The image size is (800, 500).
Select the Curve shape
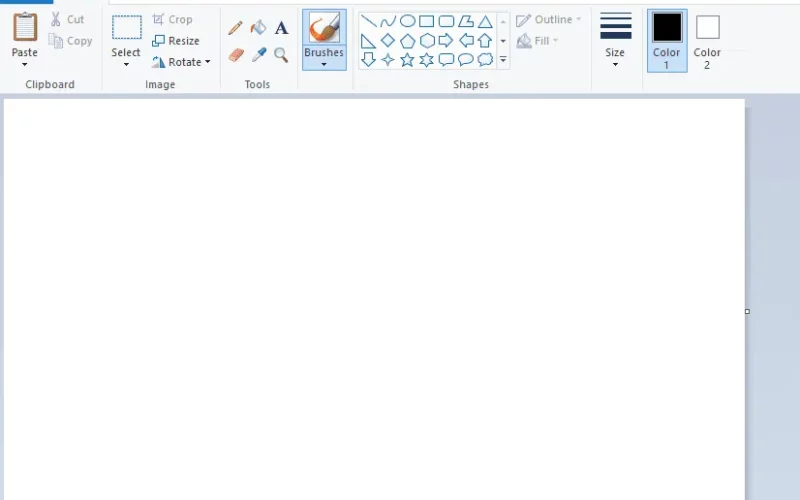point(388,21)
